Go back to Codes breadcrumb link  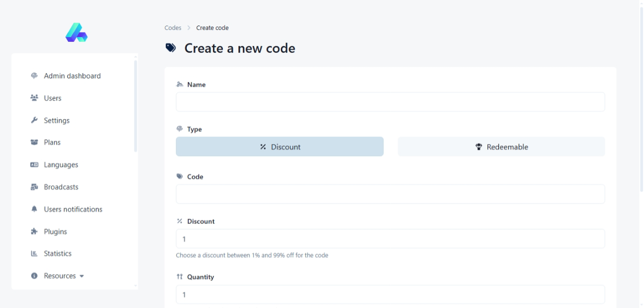[x=173, y=28]
